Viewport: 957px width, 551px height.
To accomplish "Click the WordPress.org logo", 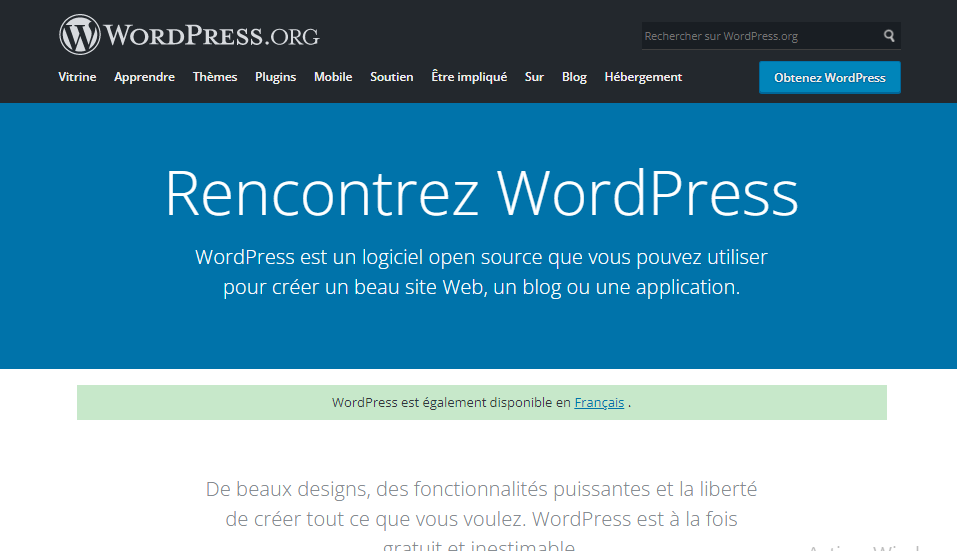I will click(189, 35).
